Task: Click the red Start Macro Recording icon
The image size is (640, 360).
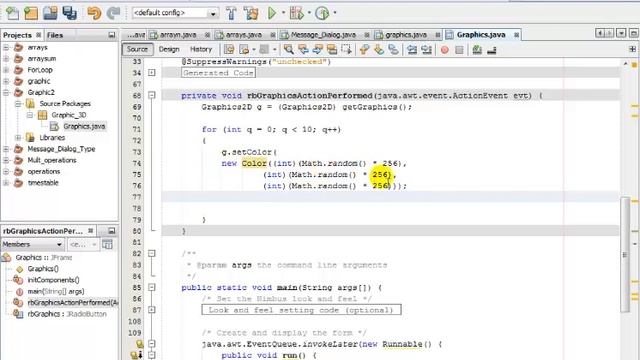Action: pos(445,50)
